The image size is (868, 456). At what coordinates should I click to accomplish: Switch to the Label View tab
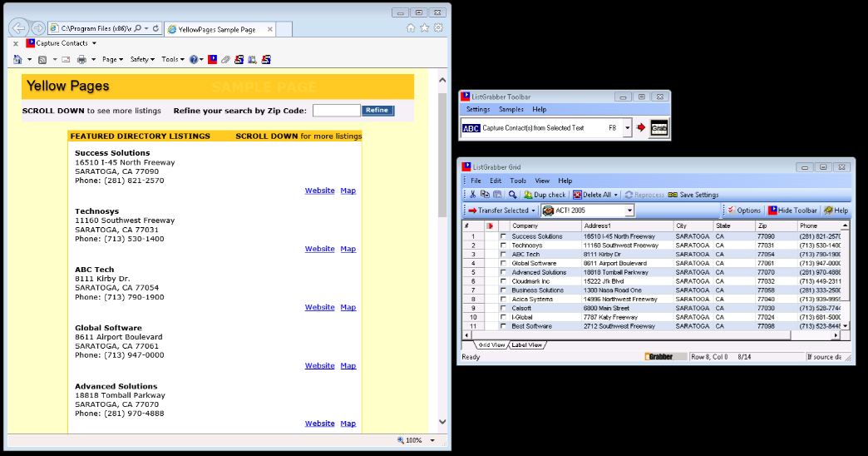526,345
